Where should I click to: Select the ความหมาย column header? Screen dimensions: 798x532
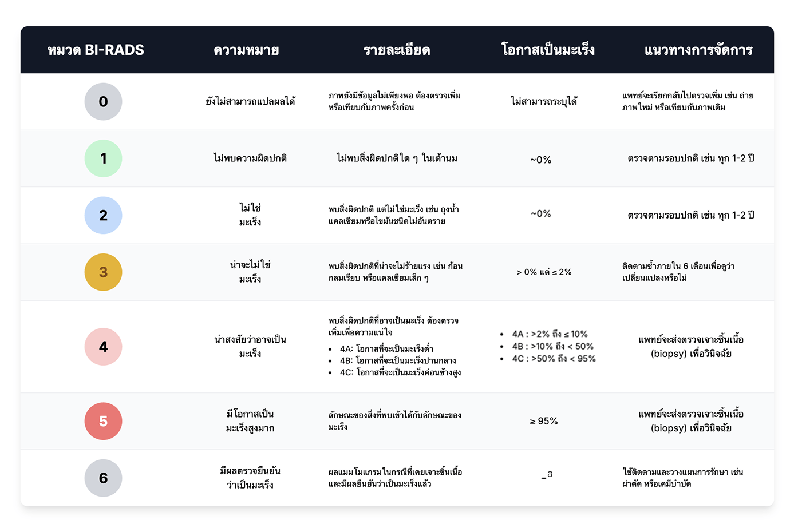coord(246,50)
